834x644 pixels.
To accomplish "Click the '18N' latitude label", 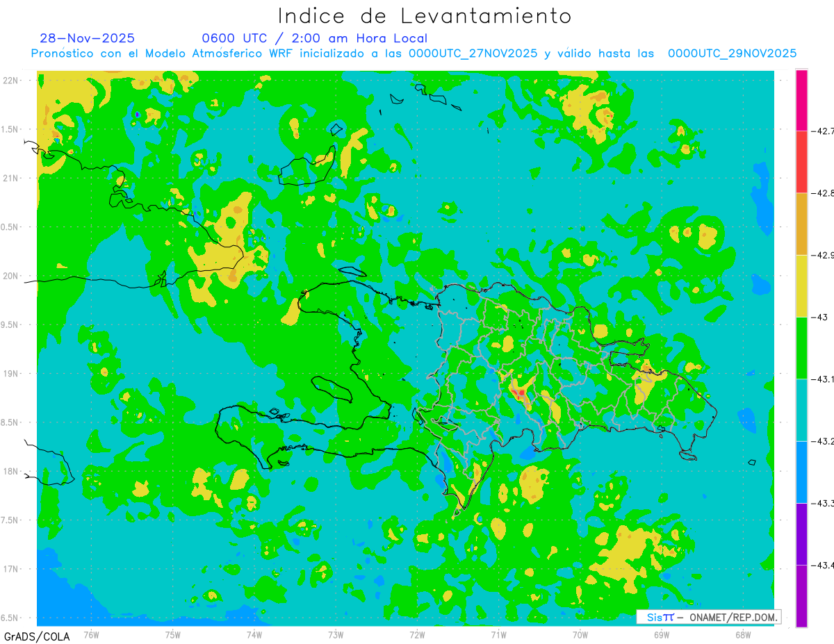I will pos(11,472).
